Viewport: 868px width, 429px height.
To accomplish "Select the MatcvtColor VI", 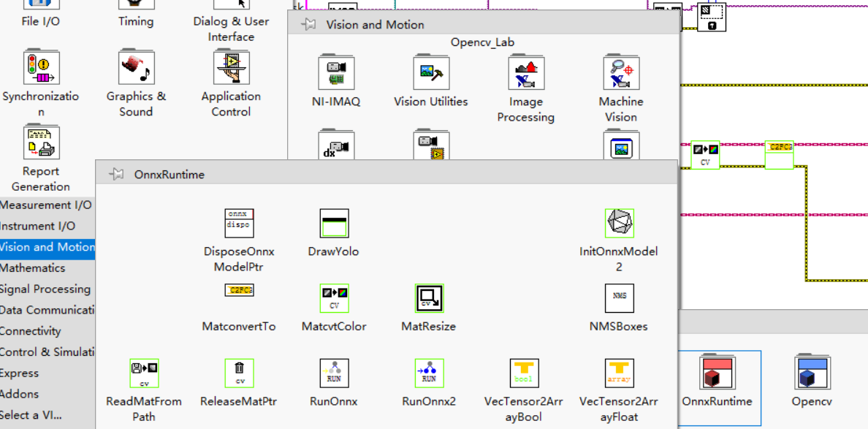I will tap(334, 298).
